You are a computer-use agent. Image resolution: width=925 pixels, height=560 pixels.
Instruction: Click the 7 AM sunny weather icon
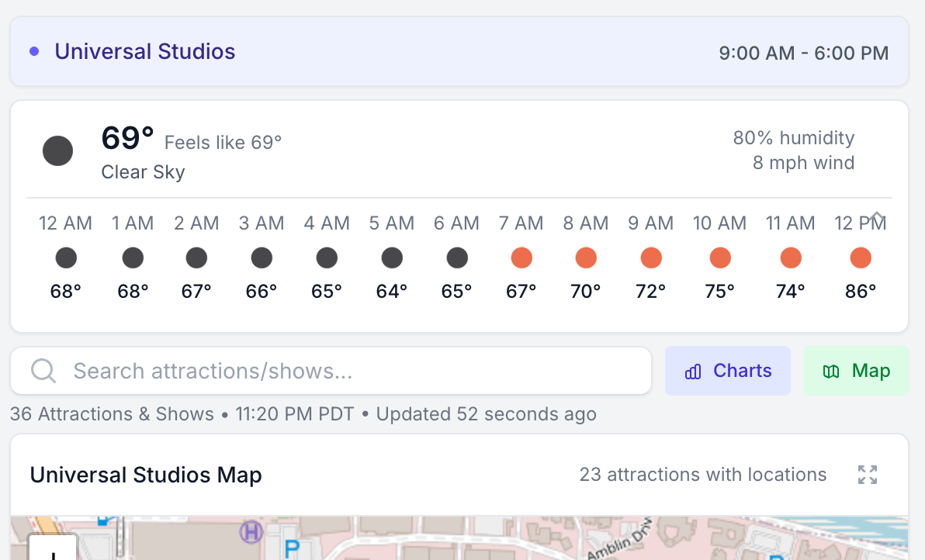coord(521,258)
